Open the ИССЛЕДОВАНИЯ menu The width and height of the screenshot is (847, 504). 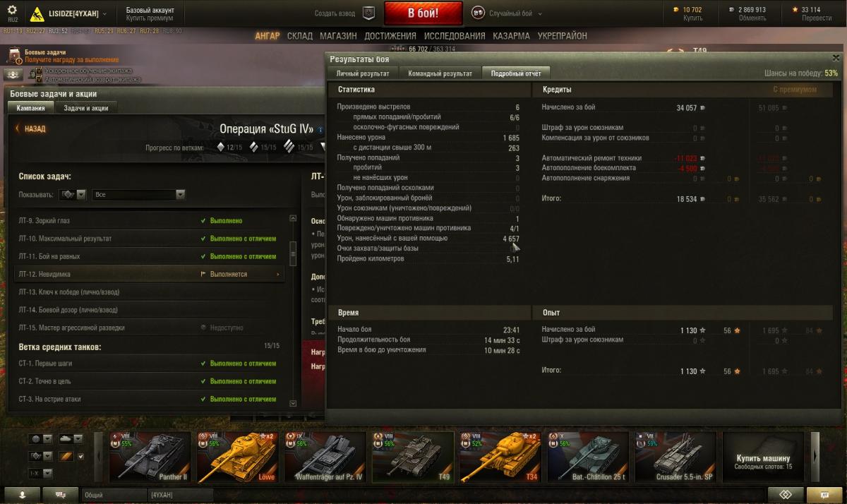point(455,36)
